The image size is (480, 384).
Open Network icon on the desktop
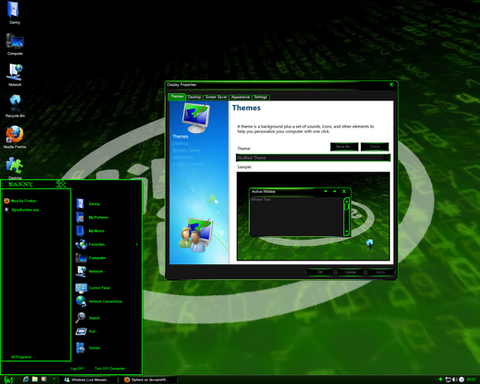[15, 75]
